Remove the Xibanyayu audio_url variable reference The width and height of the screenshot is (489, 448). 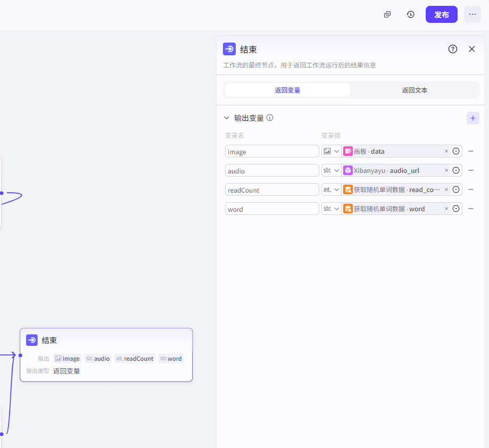tap(446, 170)
